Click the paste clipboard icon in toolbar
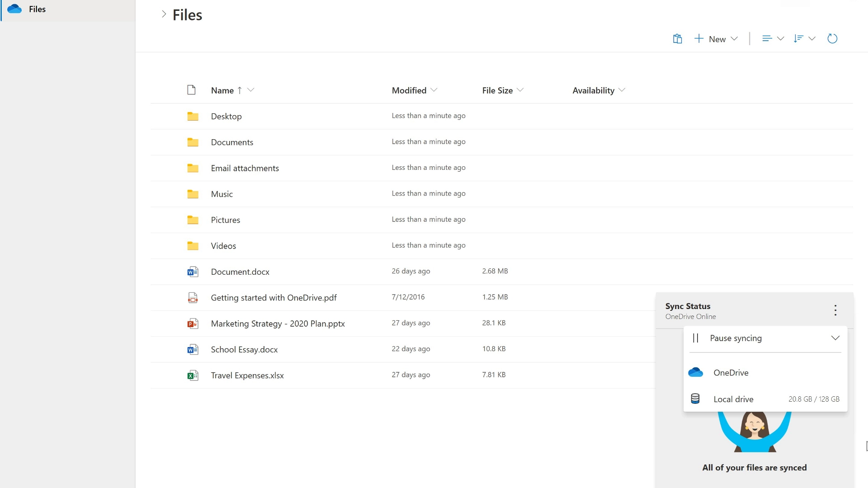The image size is (868, 488). (677, 39)
